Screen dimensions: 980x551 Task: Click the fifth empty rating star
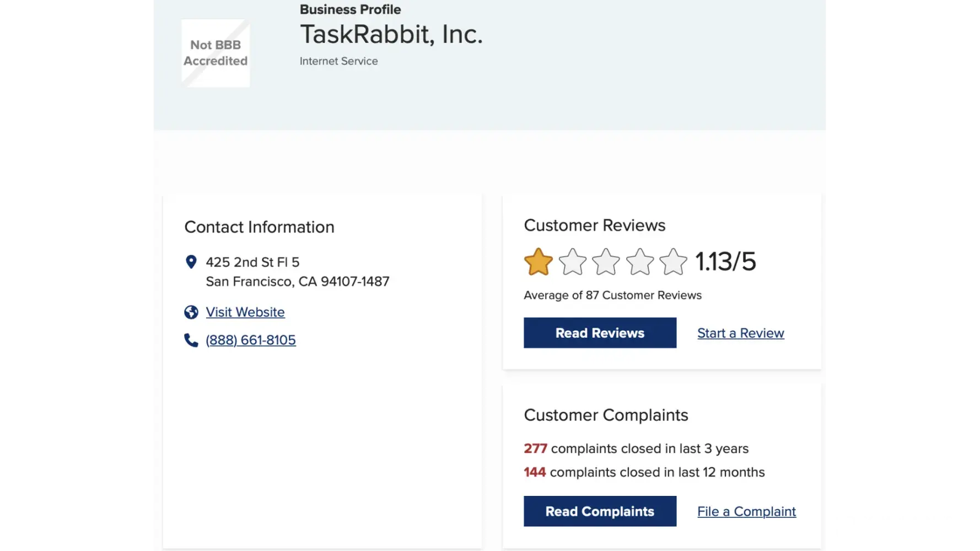(x=674, y=262)
